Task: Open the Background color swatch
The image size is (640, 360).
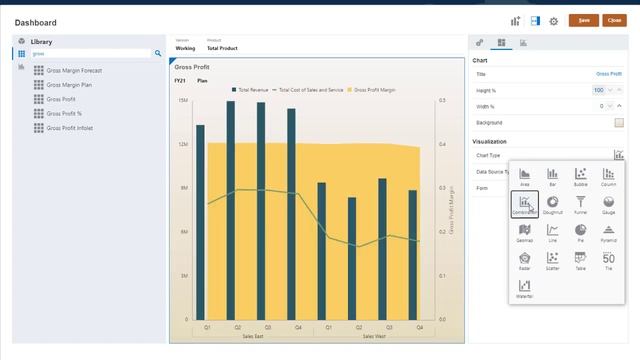Action: tap(619, 122)
